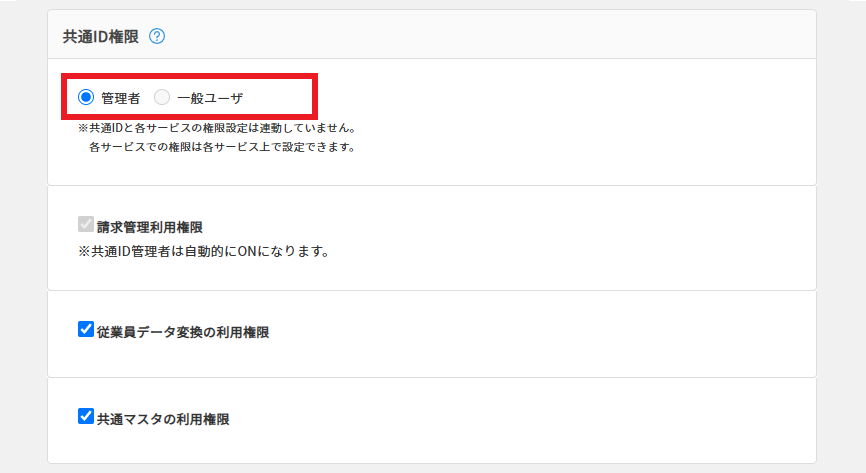The image size is (866, 473).
Task: Click the 従業員データ変換の利用権限 label text
Action: (183, 332)
